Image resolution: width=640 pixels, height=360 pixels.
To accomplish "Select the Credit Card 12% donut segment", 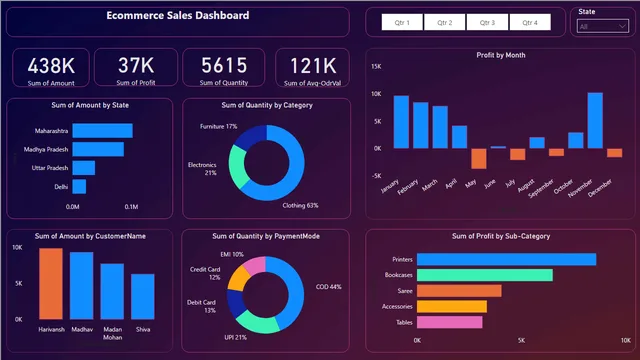I will tap(238, 278).
